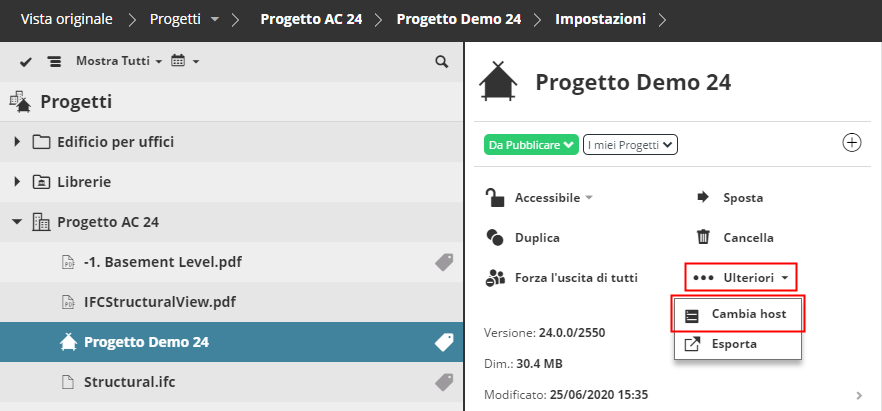Choose Esporta from the menu

[733, 344]
